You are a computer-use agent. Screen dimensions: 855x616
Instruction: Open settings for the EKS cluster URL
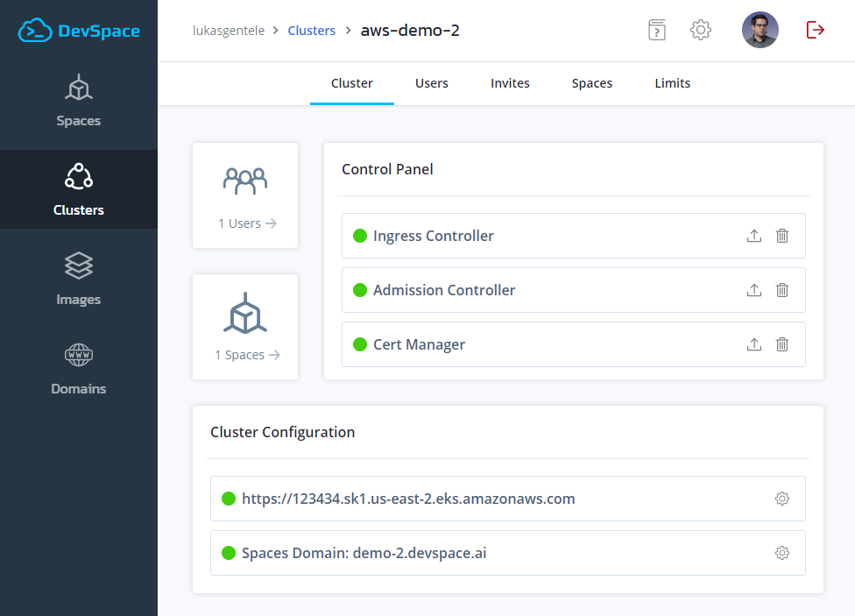(782, 499)
